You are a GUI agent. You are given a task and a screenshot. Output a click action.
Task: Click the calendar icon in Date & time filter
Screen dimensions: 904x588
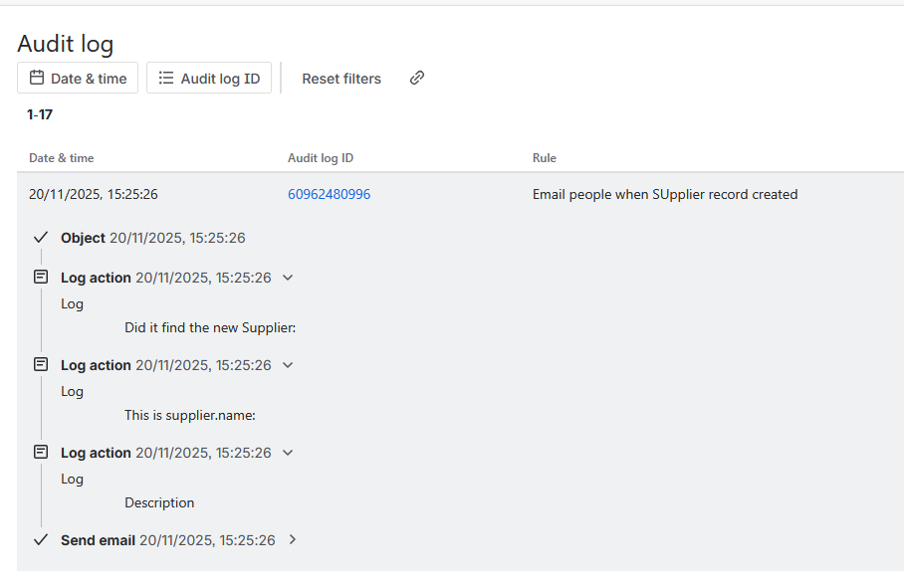coord(34,78)
